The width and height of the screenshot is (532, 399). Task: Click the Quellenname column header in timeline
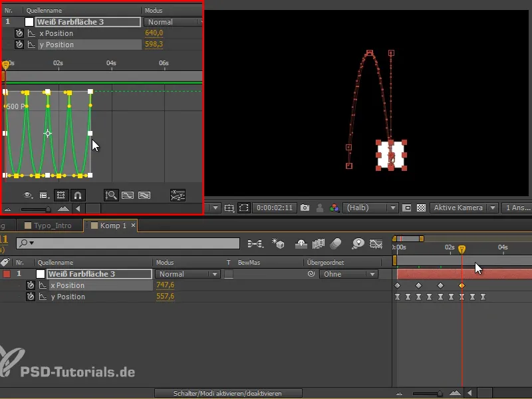click(55, 262)
